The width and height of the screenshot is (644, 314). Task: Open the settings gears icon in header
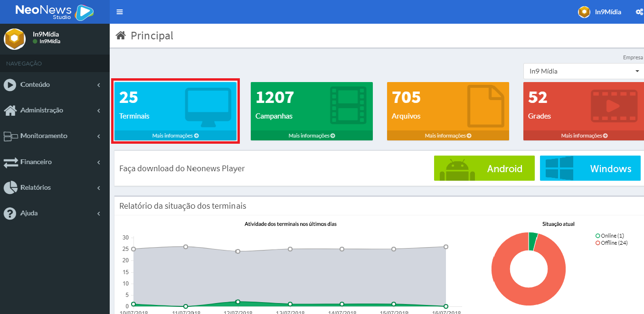click(639, 12)
